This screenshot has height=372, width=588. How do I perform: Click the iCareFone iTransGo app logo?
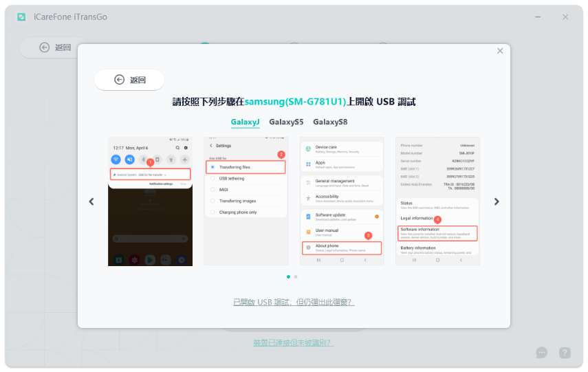click(21, 17)
